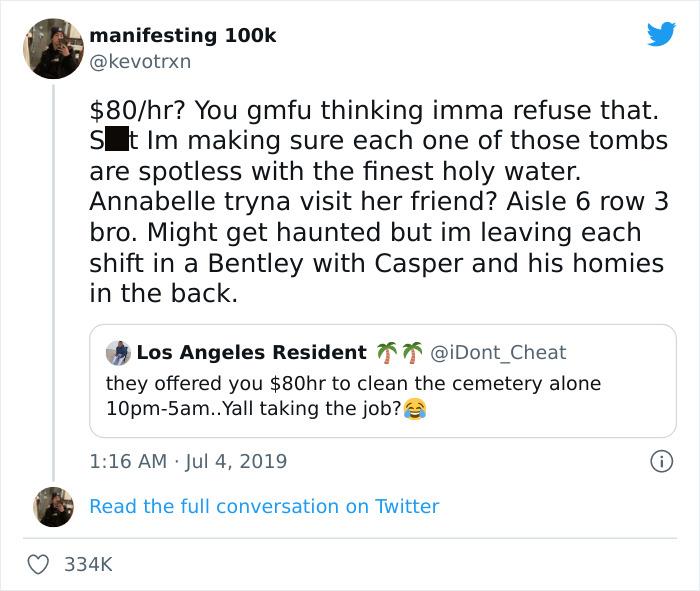Open Los Angeles Resident's name link
Viewport: 700px width, 591px height.
(x=251, y=352)
